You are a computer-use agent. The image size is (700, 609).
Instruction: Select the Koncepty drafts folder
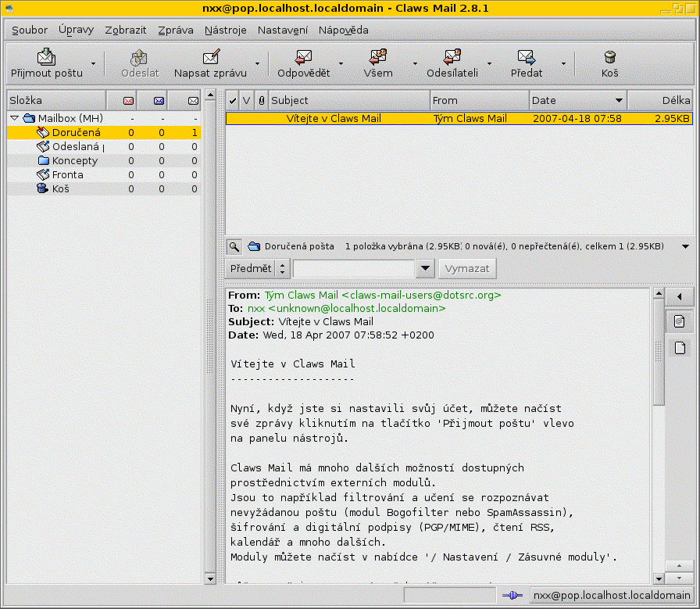104,161
